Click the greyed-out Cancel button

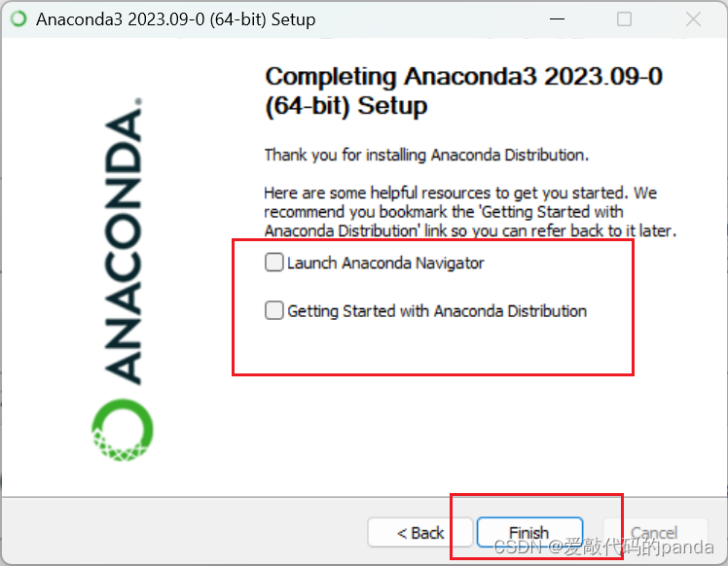pyautogui.click(x=655, y=533)
